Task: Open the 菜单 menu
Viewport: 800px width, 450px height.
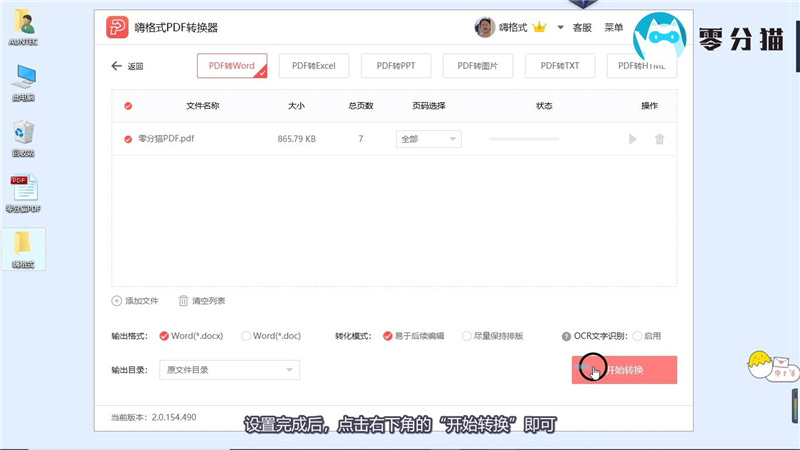Action: point(613,28)
